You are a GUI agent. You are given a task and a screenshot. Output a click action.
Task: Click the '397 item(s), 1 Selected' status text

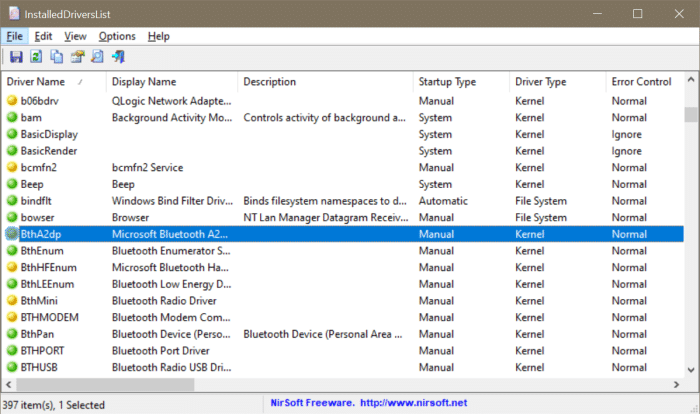point(54,405)
